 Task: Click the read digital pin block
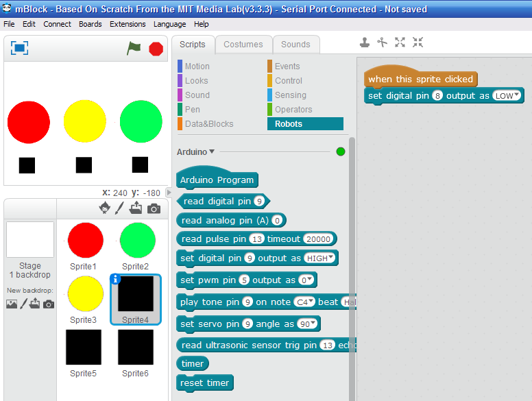tap(223, 201)
